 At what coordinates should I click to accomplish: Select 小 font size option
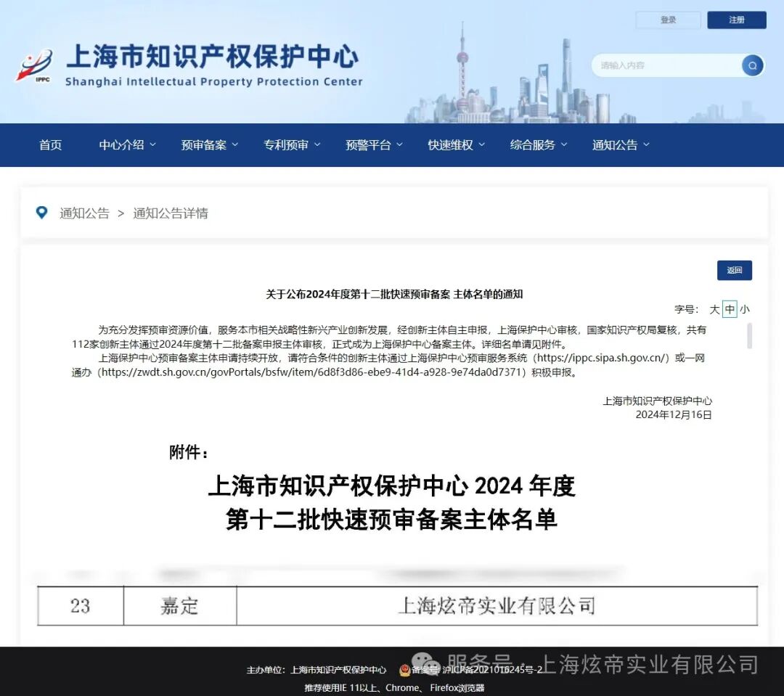click(745, 309)
